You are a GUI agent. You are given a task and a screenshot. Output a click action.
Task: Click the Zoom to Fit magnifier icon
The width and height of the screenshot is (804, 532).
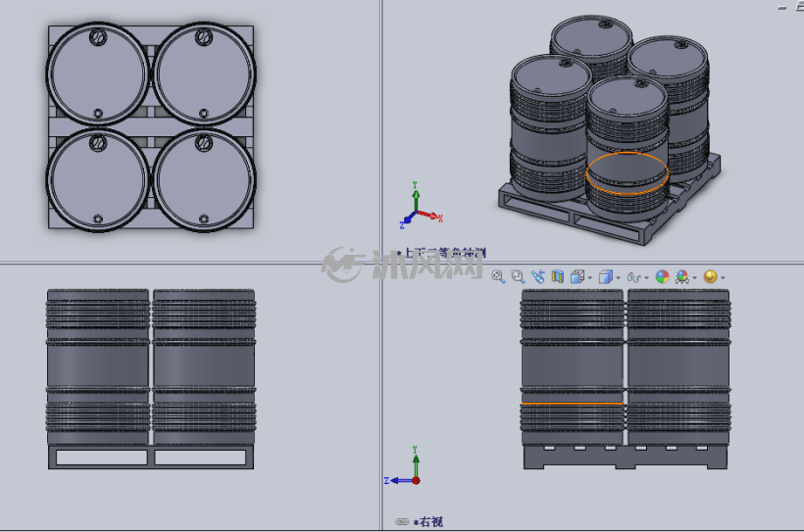pos(498,276)
